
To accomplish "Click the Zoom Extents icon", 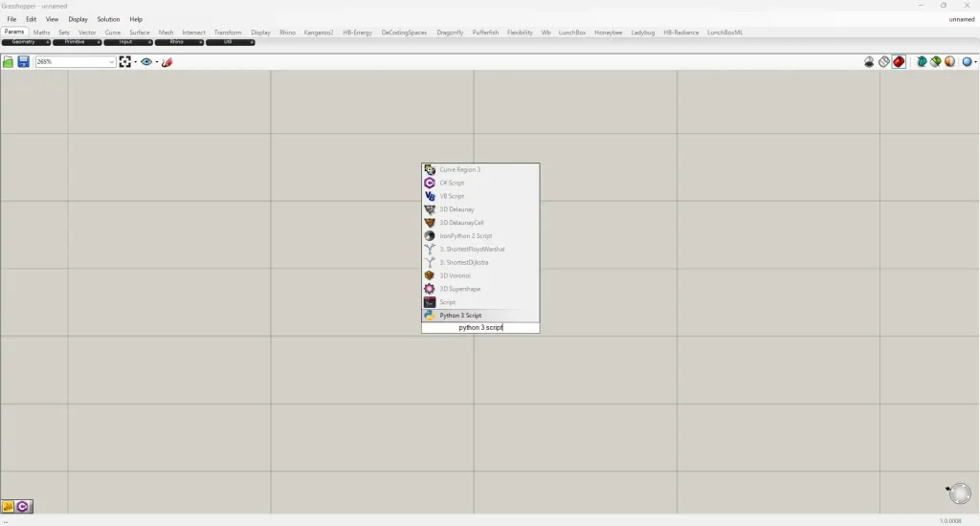I will pyautogui.click(x=125, y=62).
